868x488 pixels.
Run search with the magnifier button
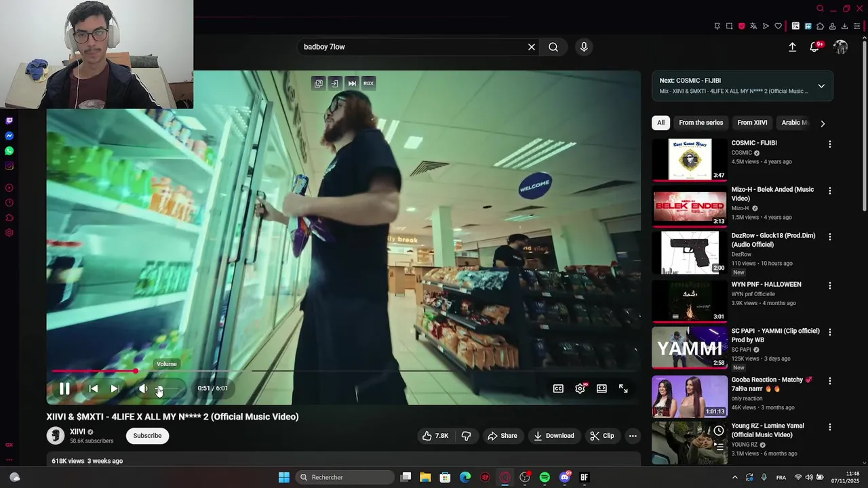pos(553,47)
